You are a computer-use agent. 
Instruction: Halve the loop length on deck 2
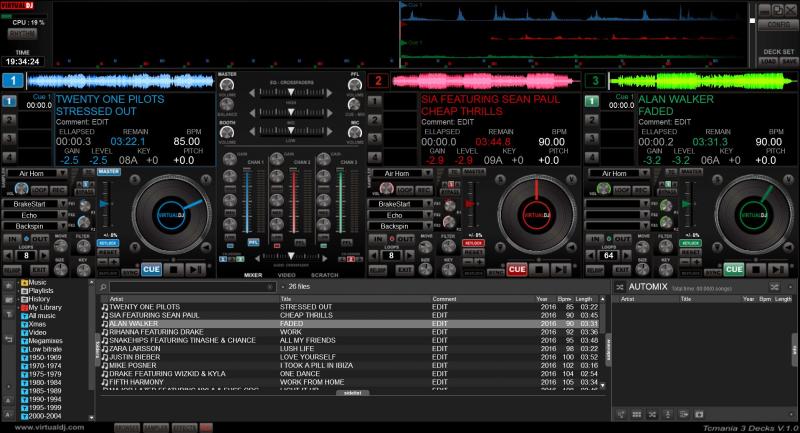pos(374,256)
